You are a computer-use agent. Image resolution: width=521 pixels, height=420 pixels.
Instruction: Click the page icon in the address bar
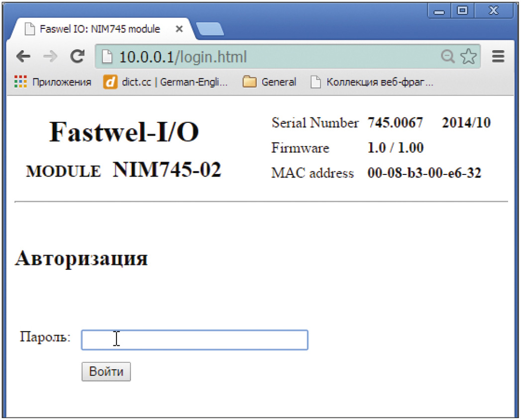(x=107, y=57)
